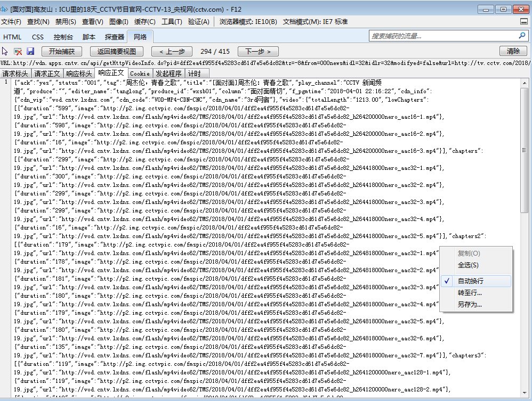Click the 下一步 next button
532x401 pixels.
(x=258, y=51)
